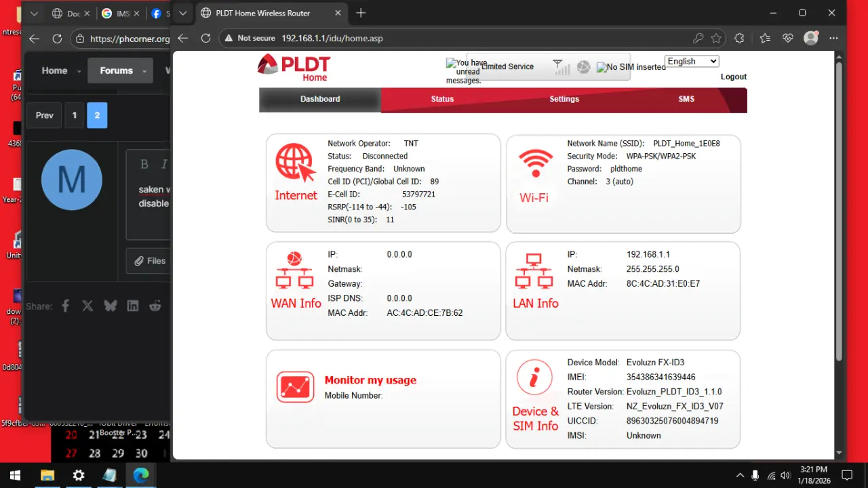The image size is (868, 488).
Task: Open the Extensions puzzle icon
Action: (x=739, y=39)
